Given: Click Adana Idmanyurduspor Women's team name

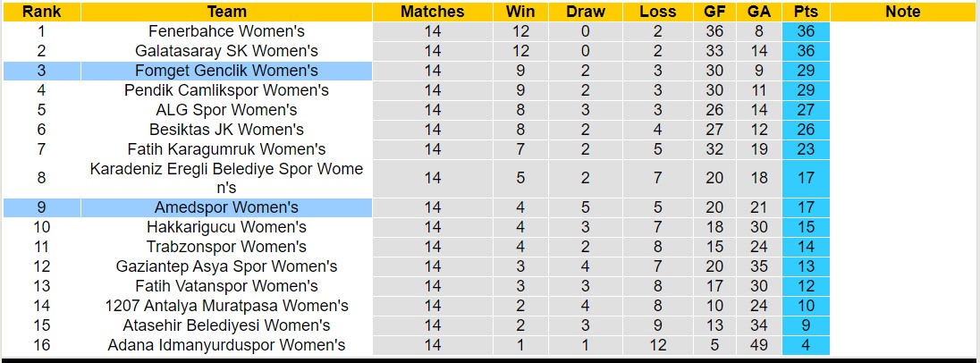Looking at the screenshot, I should coord(226,345).
